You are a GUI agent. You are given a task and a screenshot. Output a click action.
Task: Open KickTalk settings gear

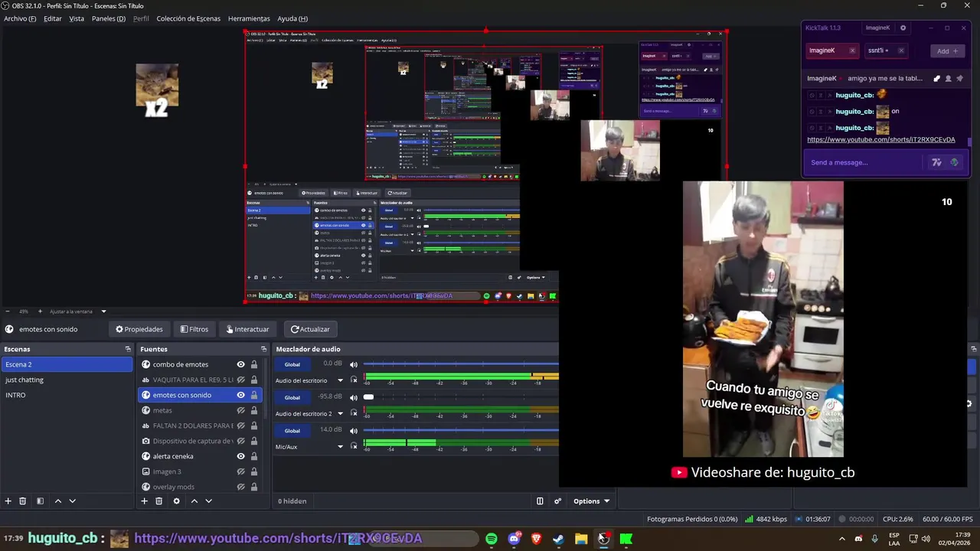pyautogui.click(x=903, y=28)
